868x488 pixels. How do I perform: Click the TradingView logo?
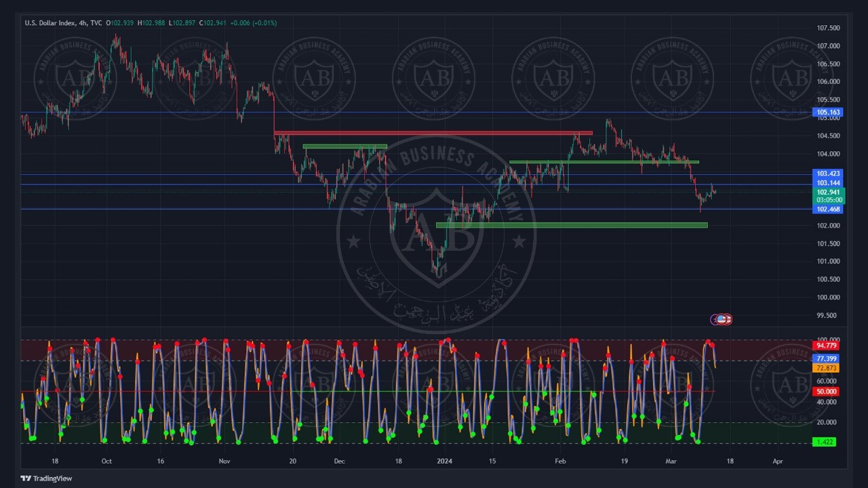46,479
